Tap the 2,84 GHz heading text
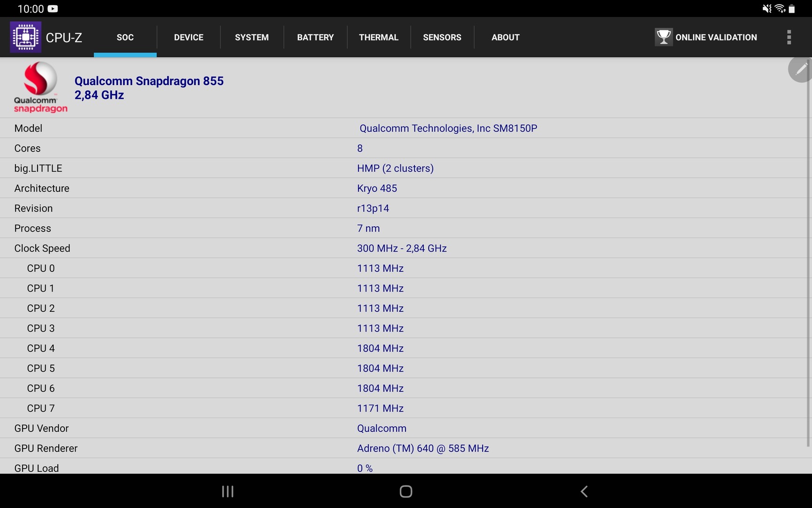This screenshot has height=508, width=812. pos(99,95)
